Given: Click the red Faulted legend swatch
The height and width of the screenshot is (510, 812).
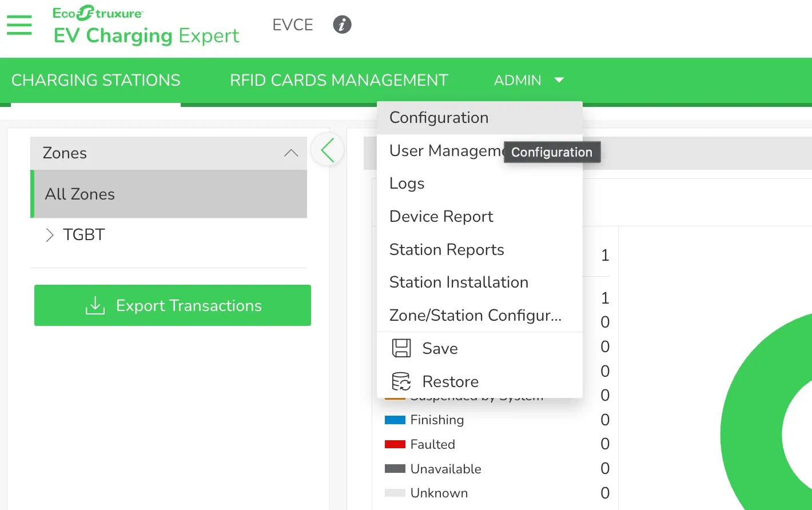Looking at the screenshot, I should (x=395, y=444).
